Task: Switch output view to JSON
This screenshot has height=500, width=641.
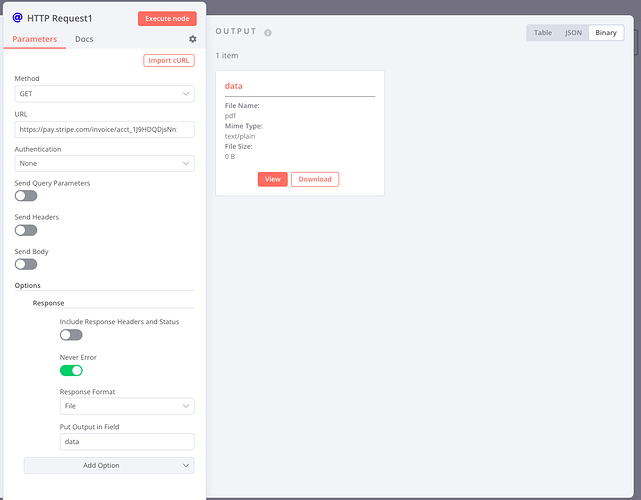Action: [573, 33]
